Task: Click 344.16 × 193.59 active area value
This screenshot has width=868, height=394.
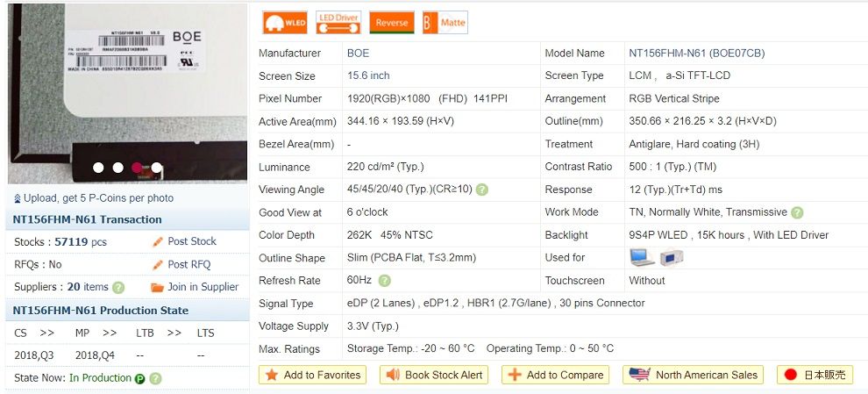Action: (x=400, y=121)
